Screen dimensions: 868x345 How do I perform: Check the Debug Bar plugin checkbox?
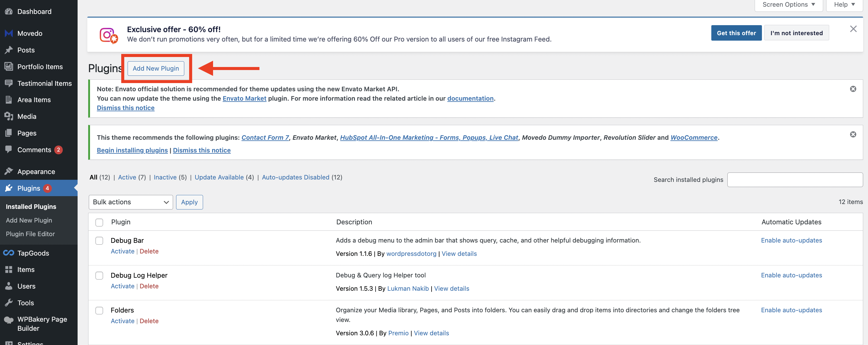click(99, 240)
